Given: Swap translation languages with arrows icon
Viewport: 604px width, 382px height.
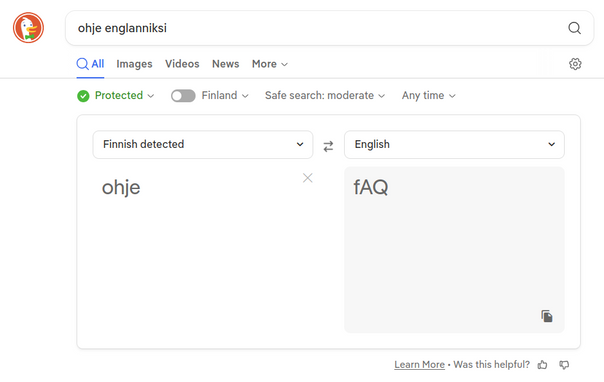Looking at the screenshot, I should tap(328, 146).
